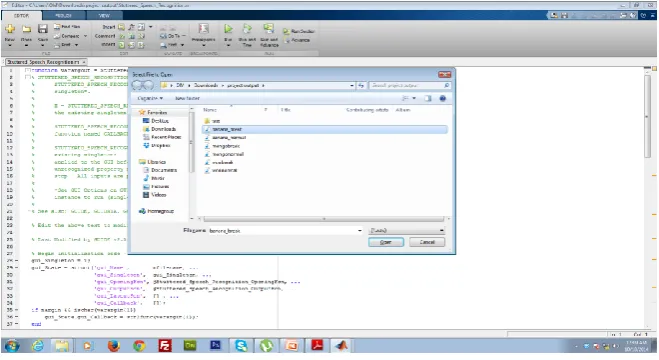Select Homegroup in the navigation pane
This screenshot has height=360, width=659.
click(156, 211)
